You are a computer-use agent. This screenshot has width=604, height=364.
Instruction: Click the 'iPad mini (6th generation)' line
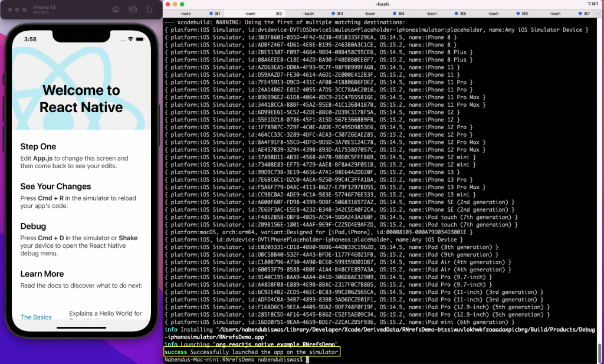339,322
